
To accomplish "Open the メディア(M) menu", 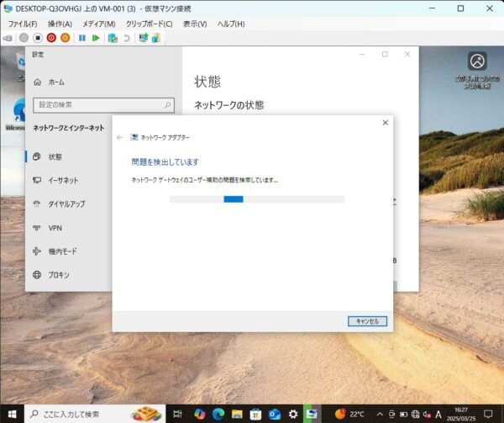I will coord(98,24).
